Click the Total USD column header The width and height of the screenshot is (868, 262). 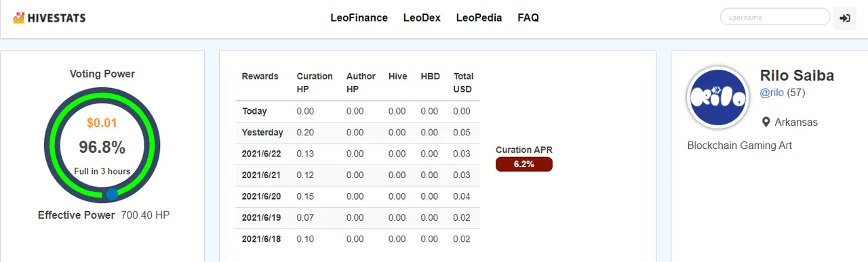point(464,83)
